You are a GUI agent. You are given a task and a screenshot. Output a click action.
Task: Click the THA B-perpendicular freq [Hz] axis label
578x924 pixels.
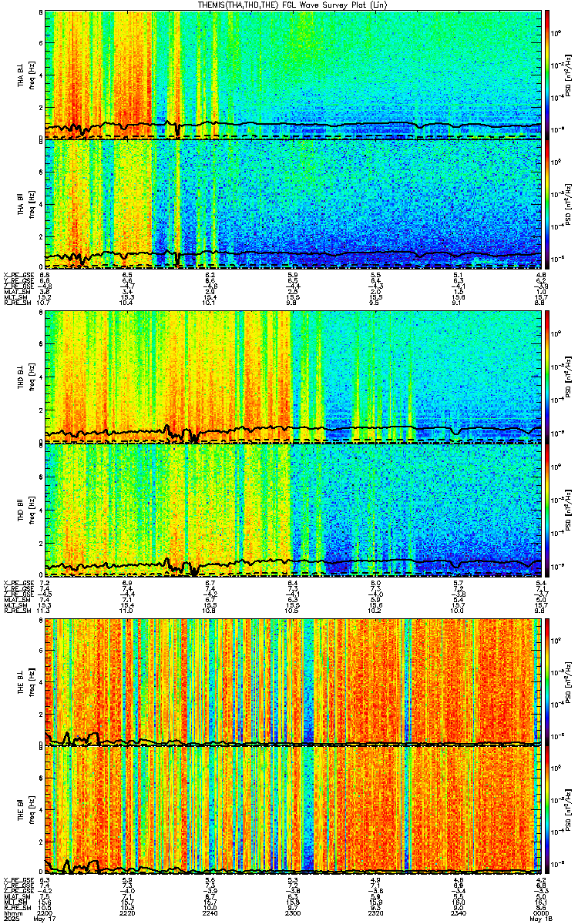[32, 75]
